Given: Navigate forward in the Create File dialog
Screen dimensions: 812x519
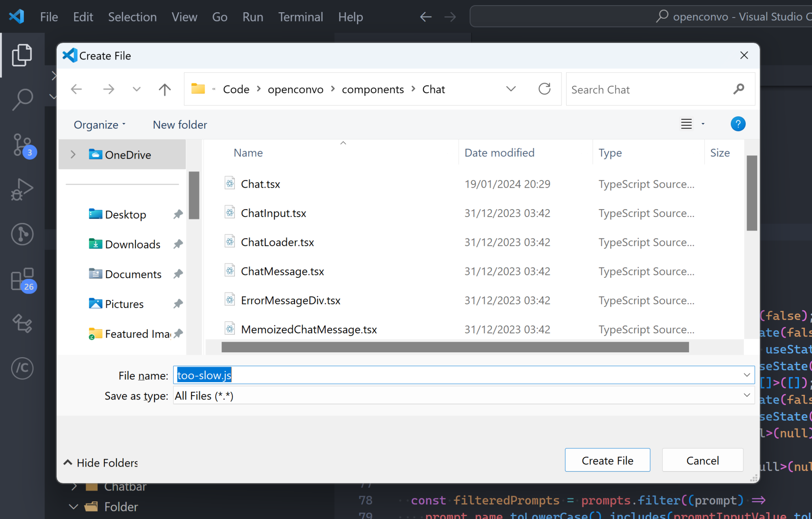Looking at the screenshot, I should pos(108,89).
